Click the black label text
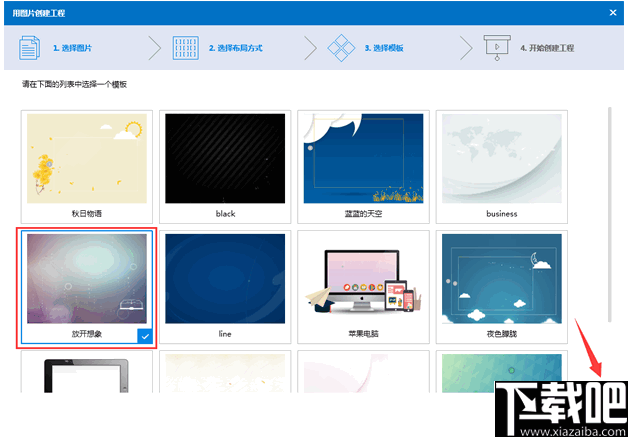The height and width of the screenshot is (437, 630). click(225, 214)
